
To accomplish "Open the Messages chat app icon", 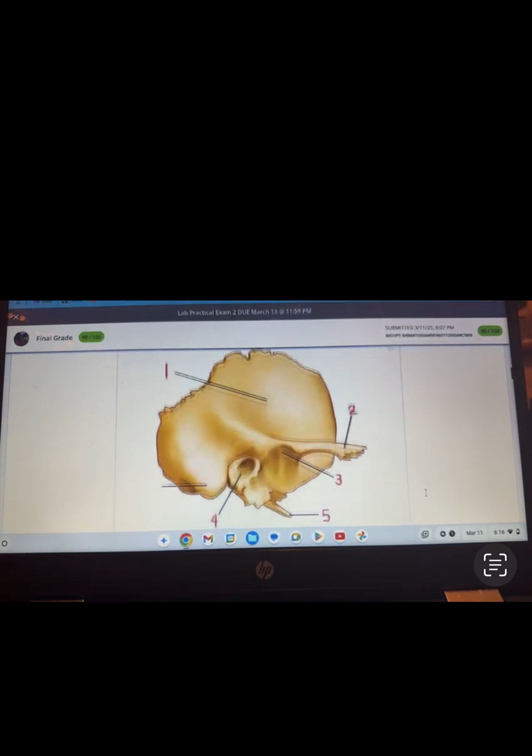I will click(274, 538).
